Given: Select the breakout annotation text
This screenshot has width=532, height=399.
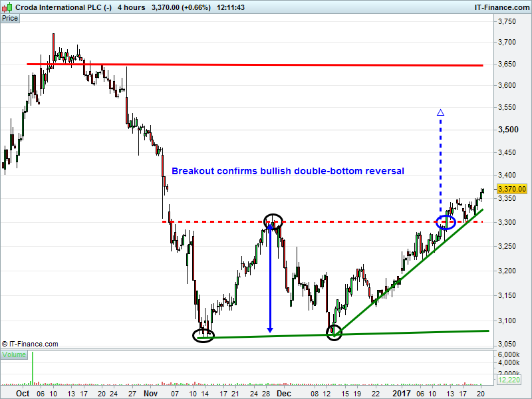Looking at the screenshot, I should tap(288, 171).
